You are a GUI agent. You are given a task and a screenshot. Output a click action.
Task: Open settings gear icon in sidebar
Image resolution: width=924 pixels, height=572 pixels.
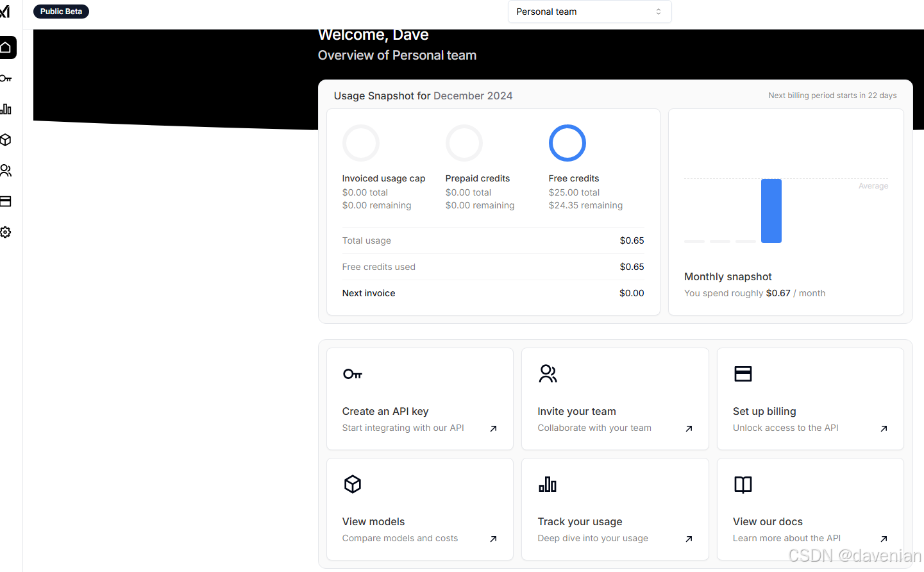click(6, 232)
